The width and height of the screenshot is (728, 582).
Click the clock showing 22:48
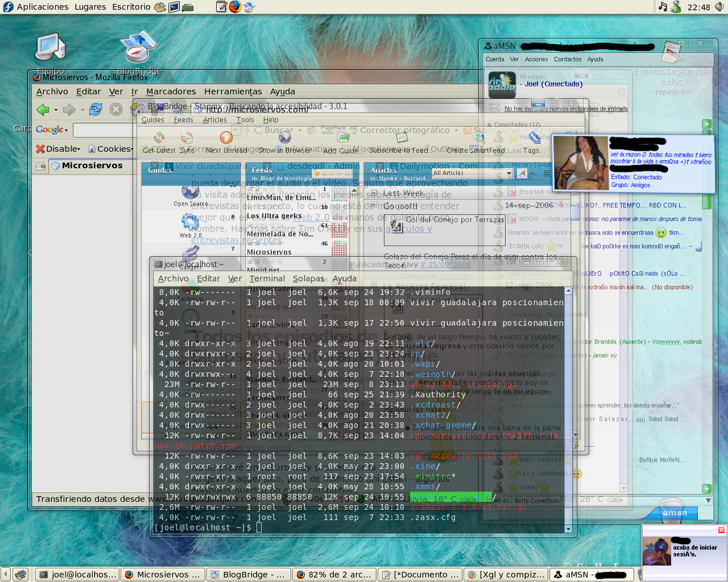(x=698, y=7)
